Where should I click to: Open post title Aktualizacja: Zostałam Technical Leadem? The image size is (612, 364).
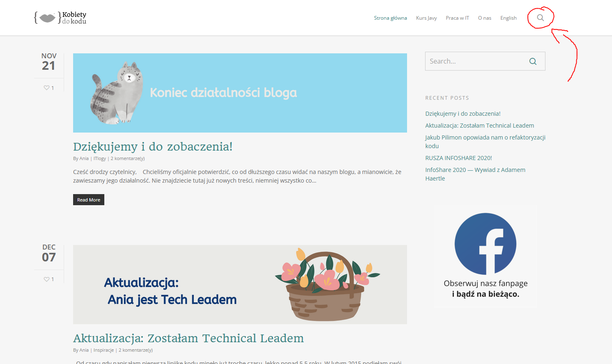(189, 338)
